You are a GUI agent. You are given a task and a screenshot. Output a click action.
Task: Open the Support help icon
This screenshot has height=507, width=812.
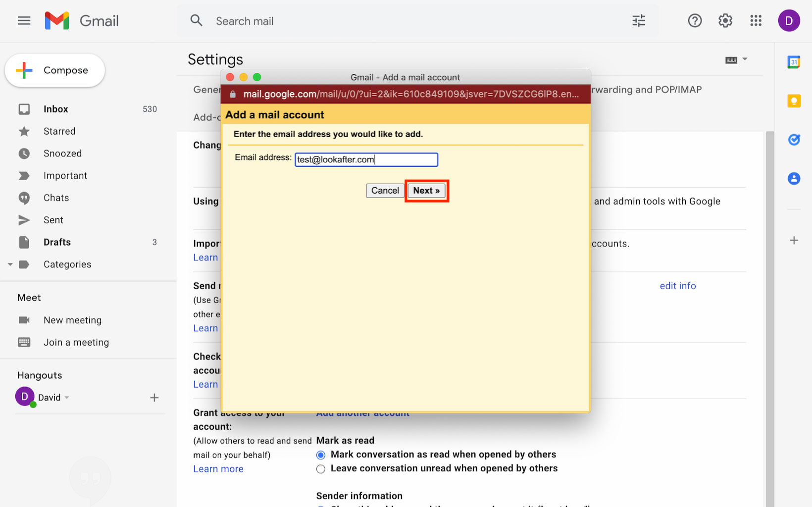click(x=695, y=21)
